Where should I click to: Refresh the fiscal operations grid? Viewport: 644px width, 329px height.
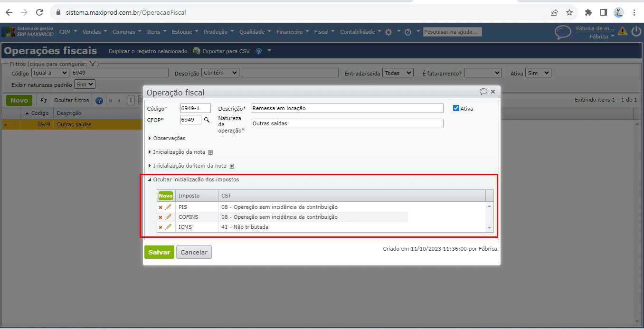click(x=43, y=101)
